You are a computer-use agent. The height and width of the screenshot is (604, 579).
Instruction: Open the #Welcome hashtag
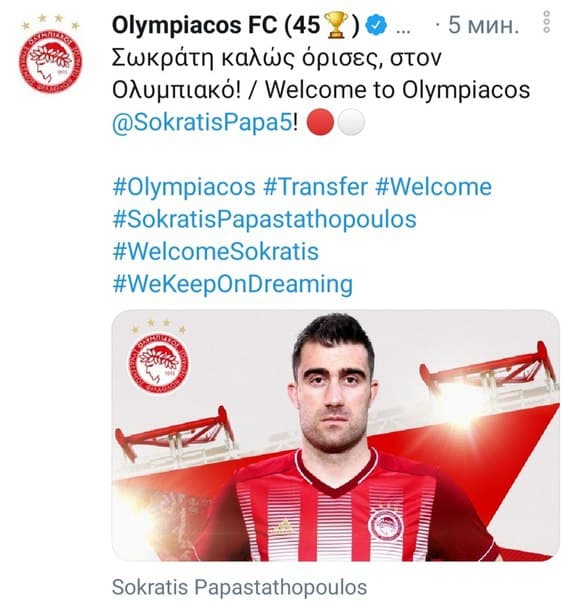tap(434, 187)
